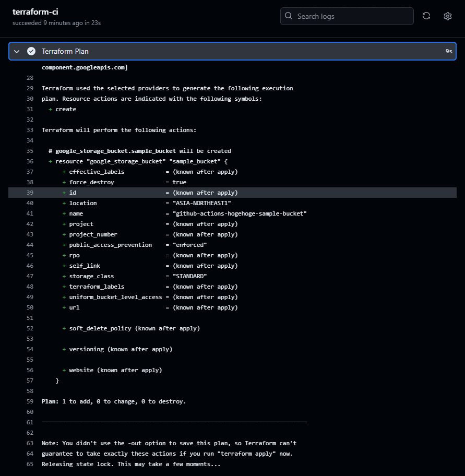The image size is (465, 476).
Task: Click the Terraform Plan success checkmark icon
Action: point(31,51)
